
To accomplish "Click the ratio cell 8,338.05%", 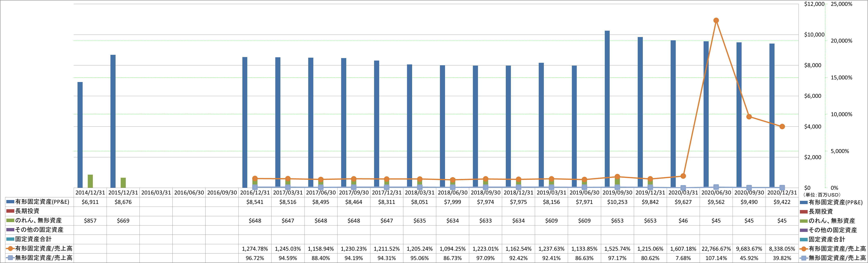I will (x=782, y=249).
